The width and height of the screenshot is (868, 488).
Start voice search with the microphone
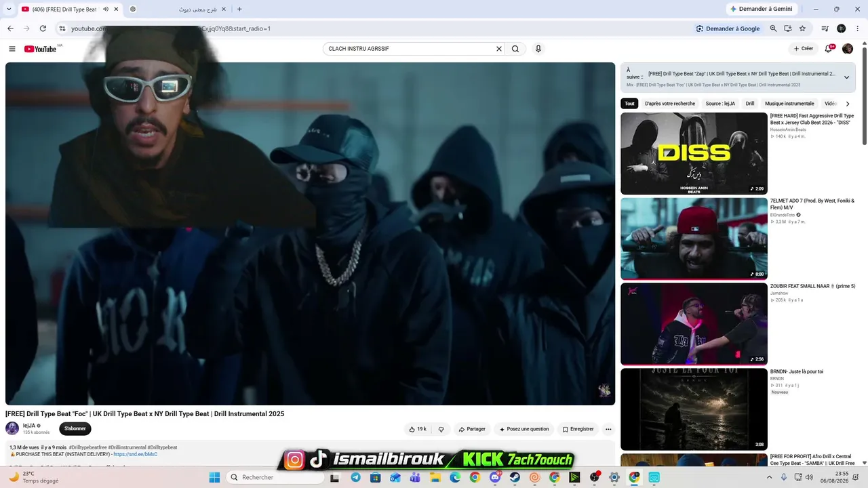[538, 49]
